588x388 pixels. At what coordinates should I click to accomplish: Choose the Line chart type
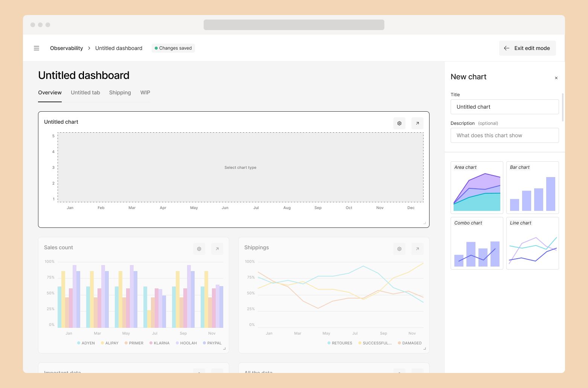click(532, 243)
